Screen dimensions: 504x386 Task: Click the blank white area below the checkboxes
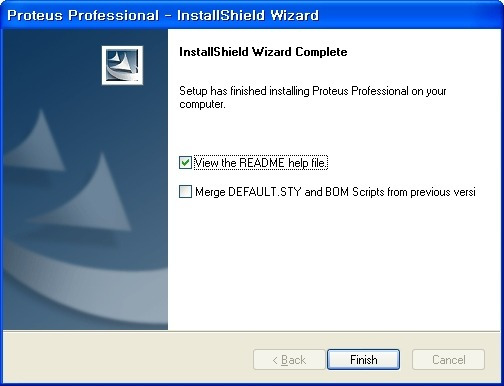coord(333,267)
